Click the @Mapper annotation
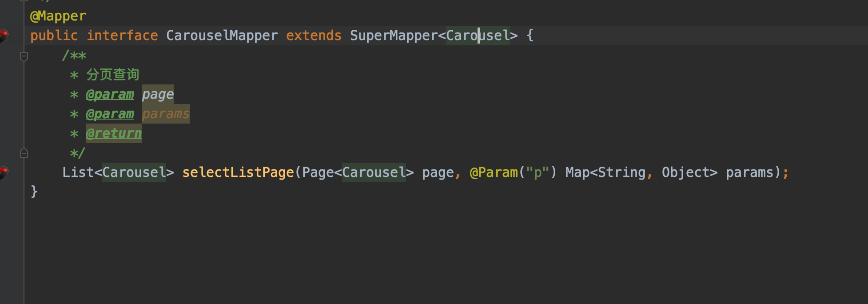The image size is (868, 304). pyautogui.click(x=58, y=16)
